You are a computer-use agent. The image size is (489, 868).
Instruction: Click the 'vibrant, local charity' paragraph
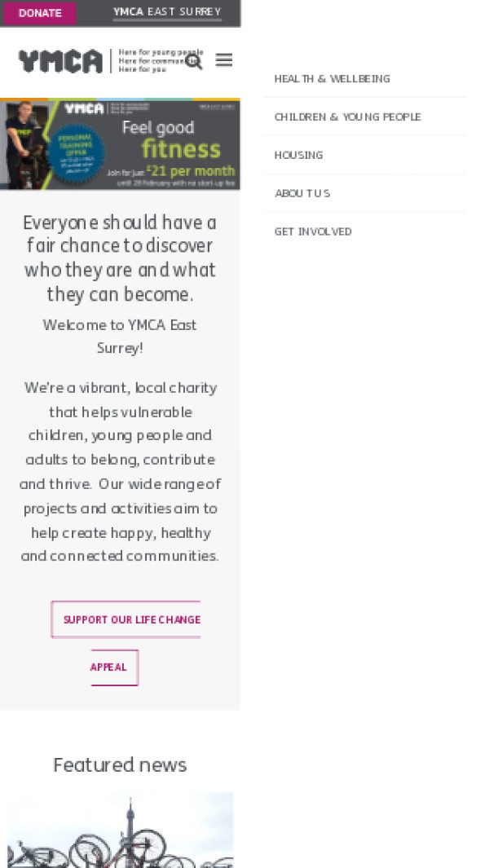pos(120,471)
